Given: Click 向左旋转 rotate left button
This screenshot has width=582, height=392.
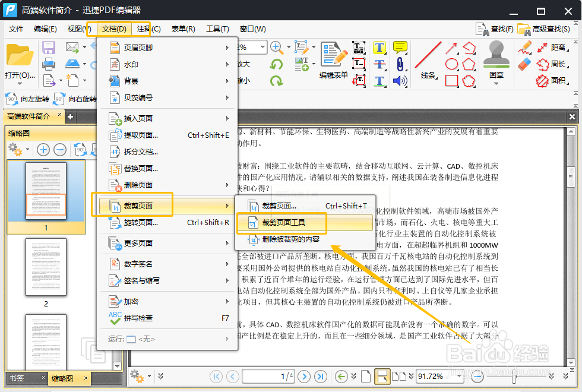Looking at the screenshot, I should (x=27, y=99).
